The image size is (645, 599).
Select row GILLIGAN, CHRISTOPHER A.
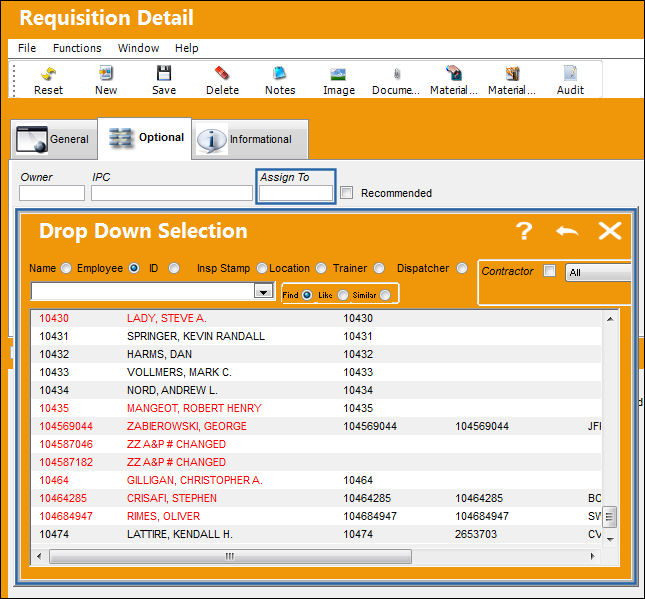(317, 480)
